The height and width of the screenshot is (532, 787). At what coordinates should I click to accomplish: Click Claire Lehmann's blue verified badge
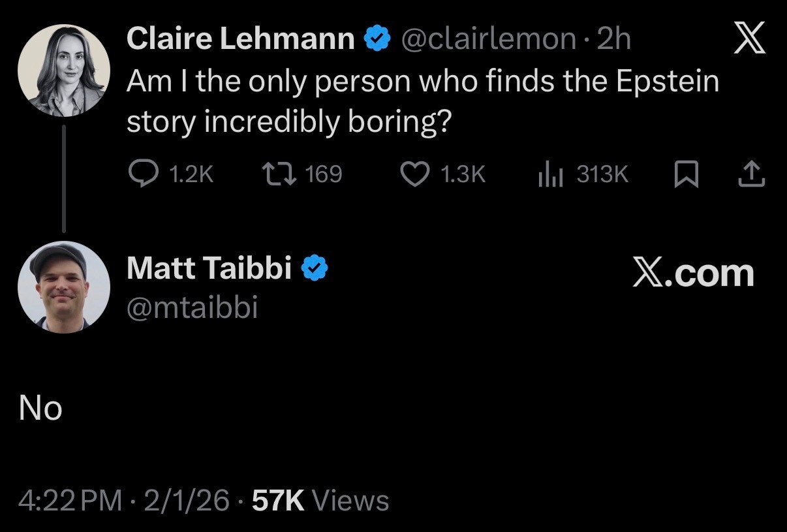pos(377,40)
